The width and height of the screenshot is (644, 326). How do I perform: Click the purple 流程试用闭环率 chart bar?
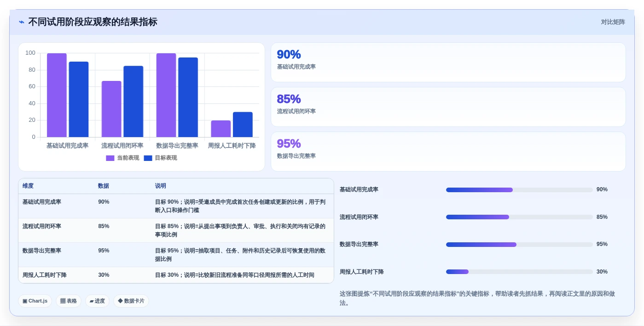tap(111, 109)
